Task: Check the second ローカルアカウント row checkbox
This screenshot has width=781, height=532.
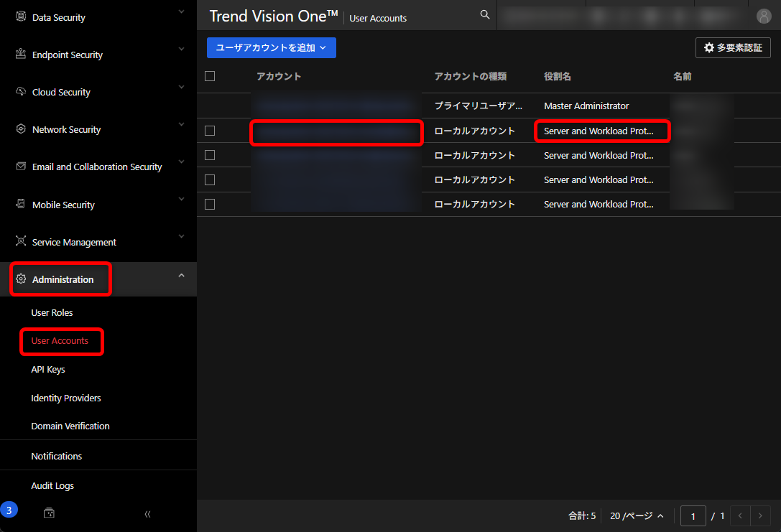Action: [210, 155]
